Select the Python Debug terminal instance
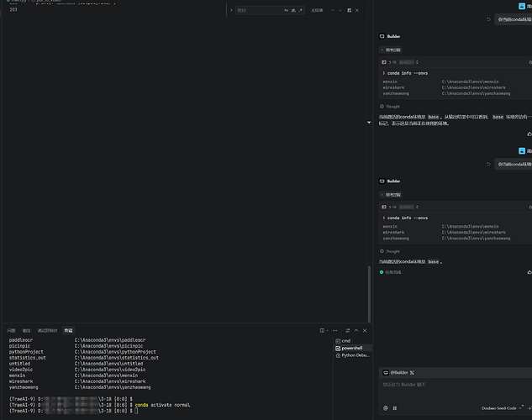This screenshot has height=420, width=532. click(x=352, y=355)
